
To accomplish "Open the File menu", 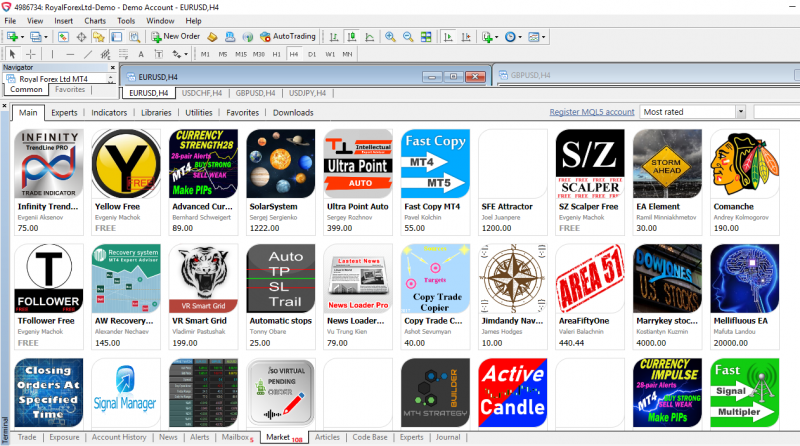I will (x=10, y=21).
